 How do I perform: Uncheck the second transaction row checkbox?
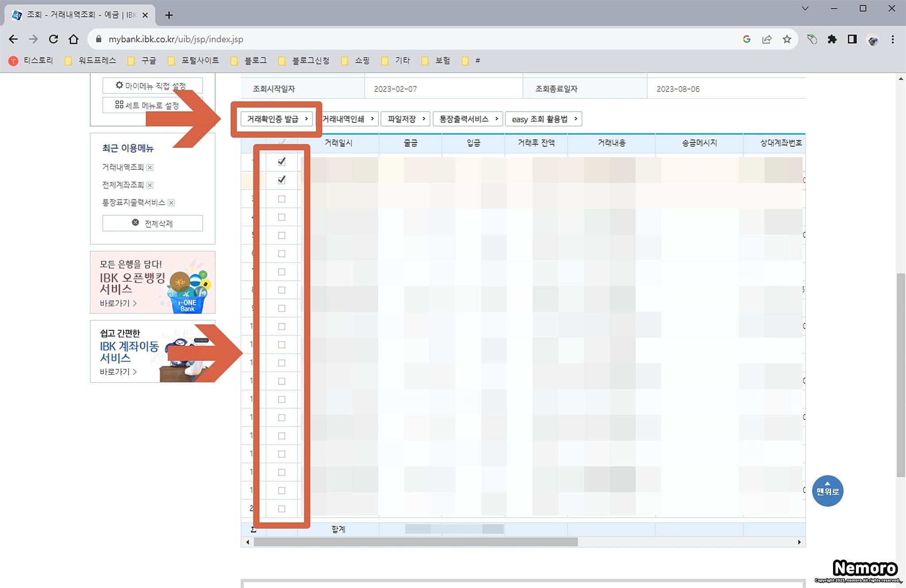coord(281,180)
